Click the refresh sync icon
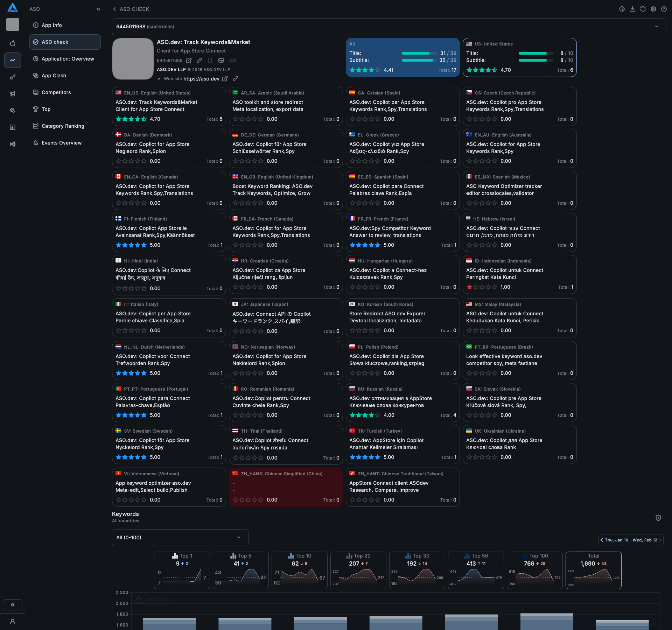Screen dimensions: 672x630 point(643,9)
